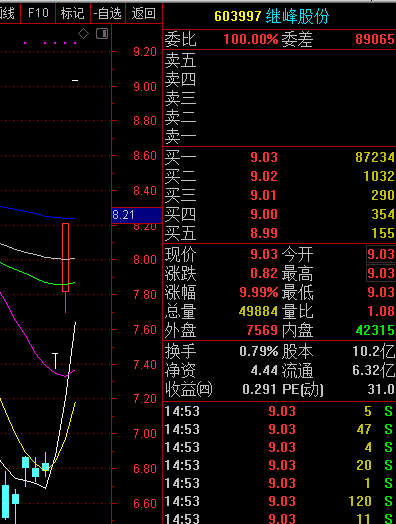Click the 最低 value 9.03
Image resolution: width=396 pixels, height=524 pixels.
click(381, 292)
